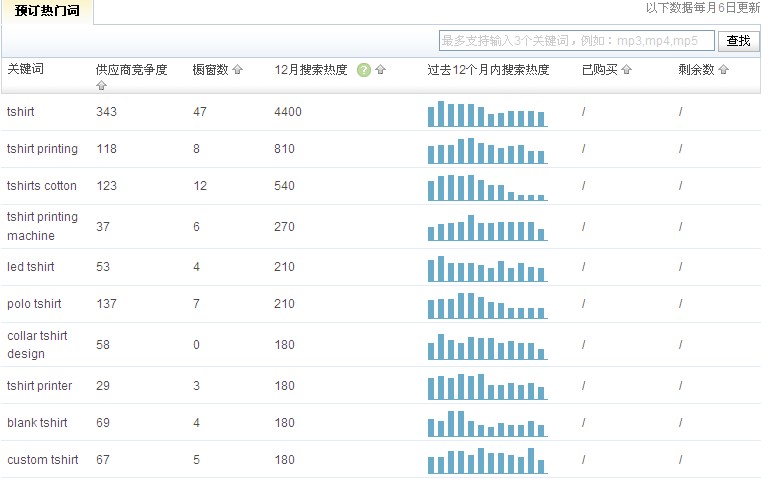Screen dimensions: 782x488
Task: Open the tshirt printer row trend chart
Action: point(488,387)
